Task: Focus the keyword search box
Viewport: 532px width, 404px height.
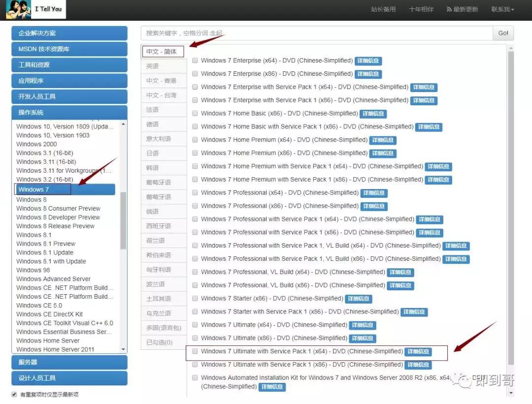Action: coord(317,33)
